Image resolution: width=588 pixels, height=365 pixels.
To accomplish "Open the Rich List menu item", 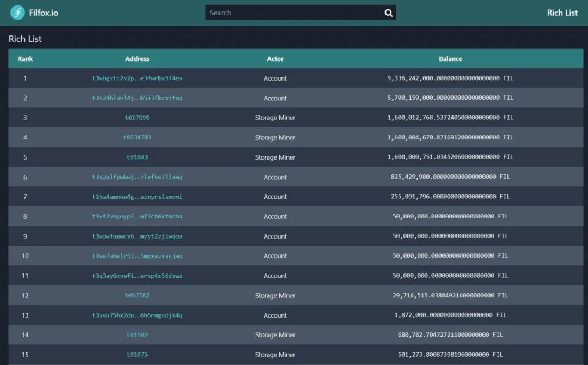I will click(562, 13).
